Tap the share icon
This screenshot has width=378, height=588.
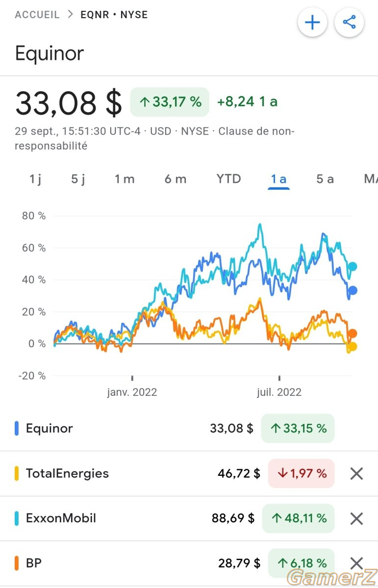point(349,23)
